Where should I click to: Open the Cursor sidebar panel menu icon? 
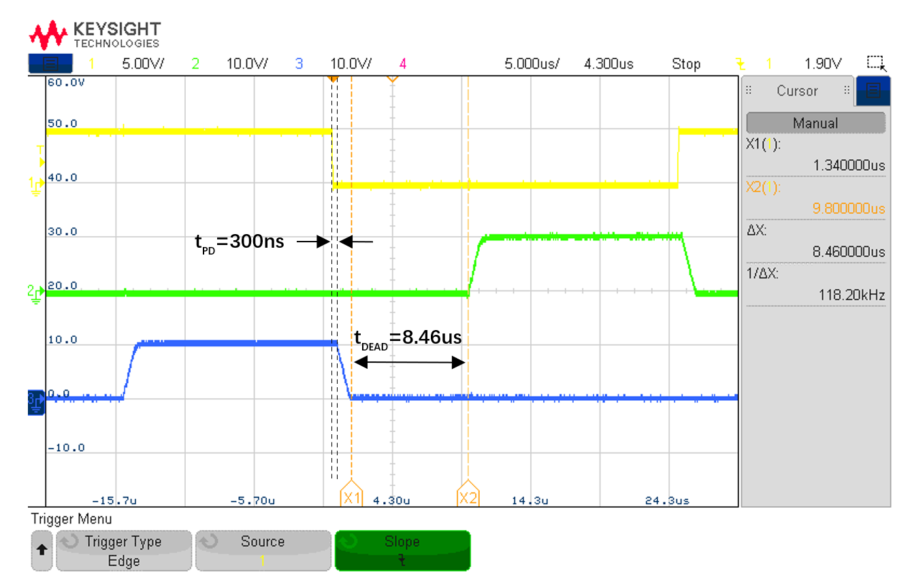click(873, 91)
